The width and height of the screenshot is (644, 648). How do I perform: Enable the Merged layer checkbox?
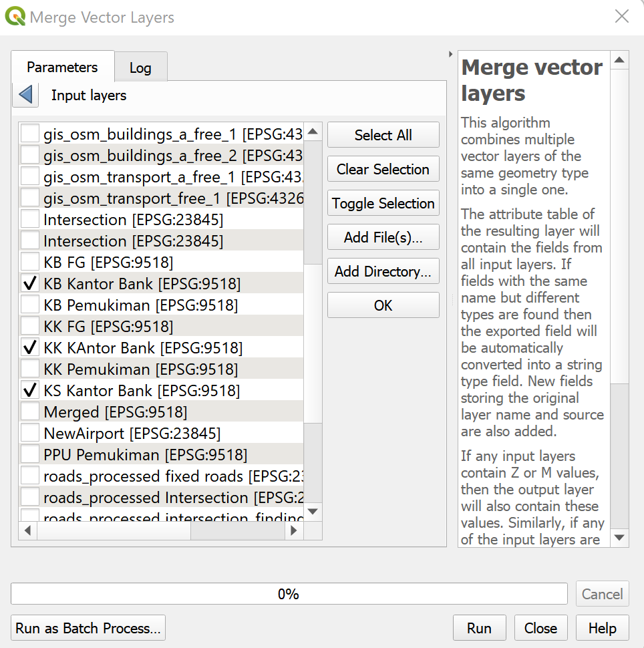(29, 412)
